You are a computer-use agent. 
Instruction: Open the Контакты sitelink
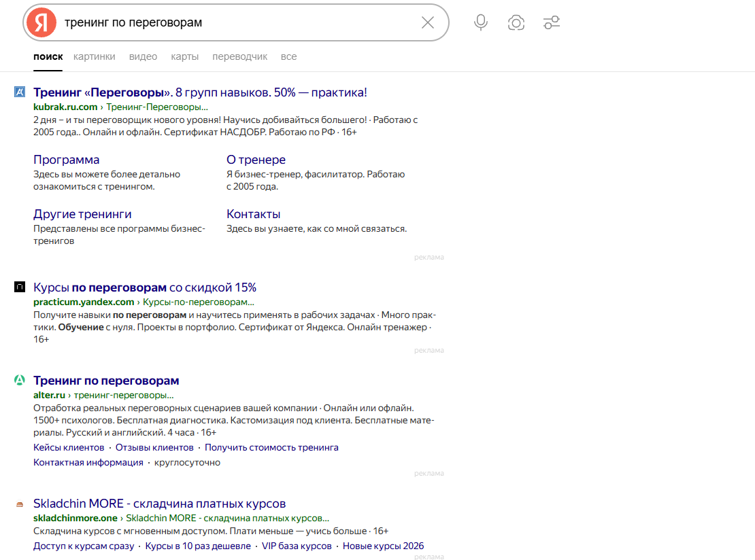click(x=253, y=214)
